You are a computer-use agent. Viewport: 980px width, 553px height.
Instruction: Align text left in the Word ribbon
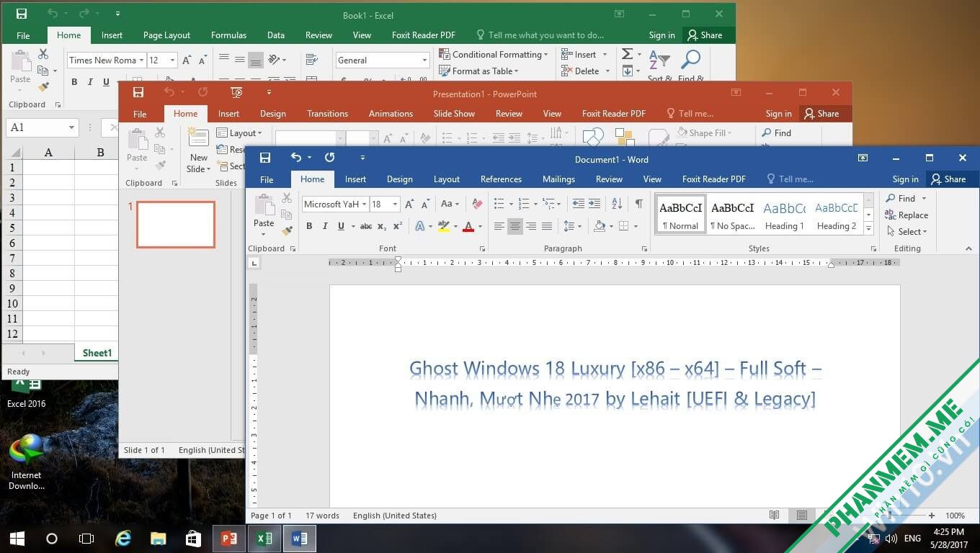click(x=499, y=226)
